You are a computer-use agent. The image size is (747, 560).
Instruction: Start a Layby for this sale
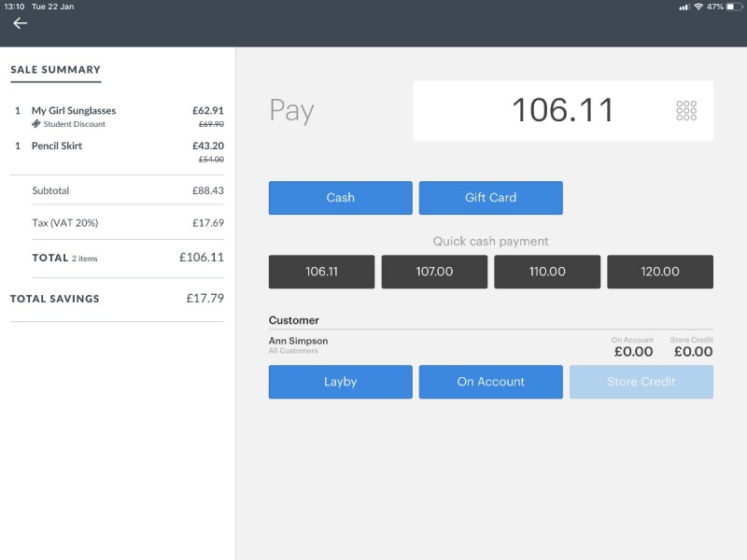click(x=340, y=382)
